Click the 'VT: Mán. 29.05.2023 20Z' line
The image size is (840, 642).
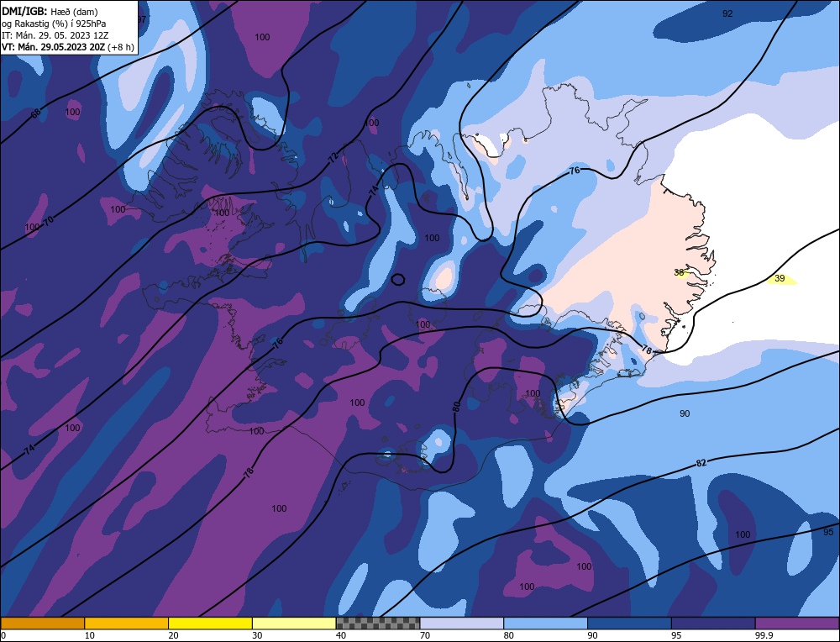[53, 47]
